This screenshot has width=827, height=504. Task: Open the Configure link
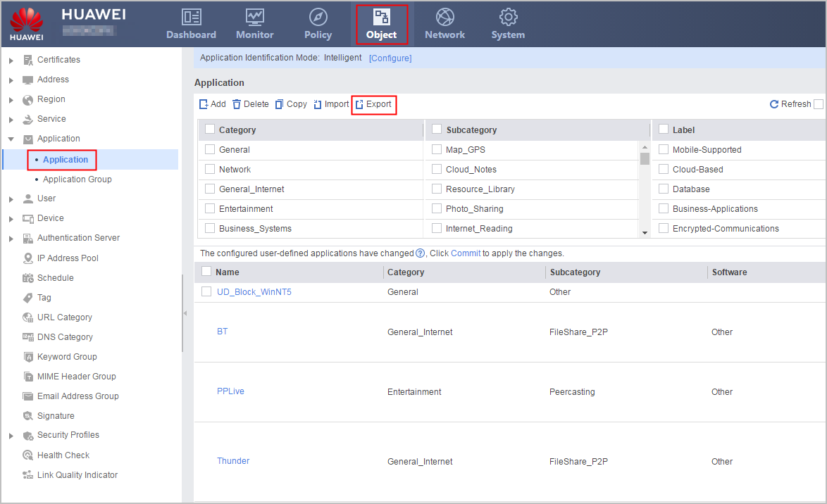(x=390, y=58)
